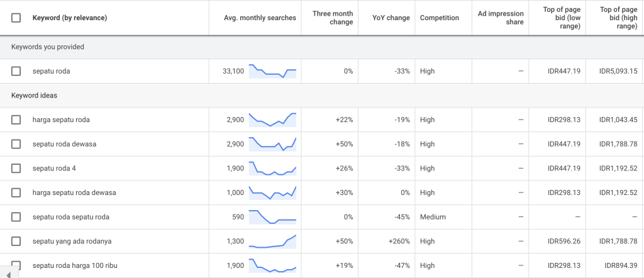Click the IDR5,093.15 high bid value
644x278 pixels.
(x=618, y=71)
